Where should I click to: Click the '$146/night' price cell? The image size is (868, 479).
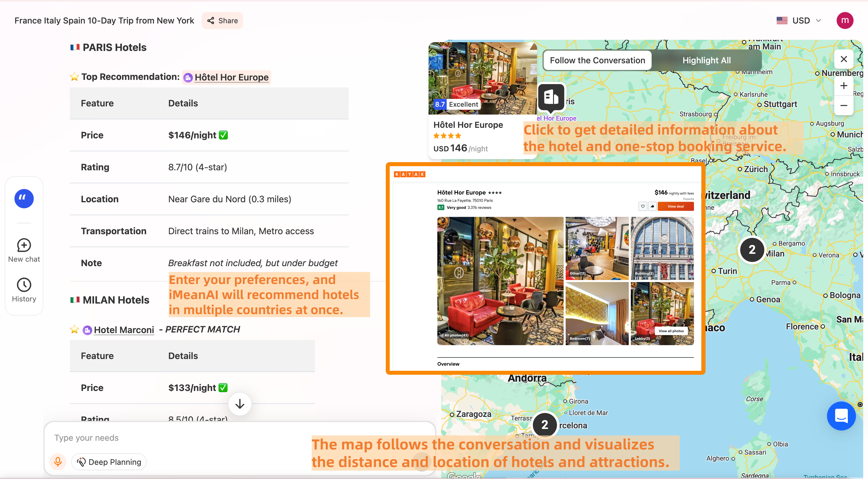coord(198,135)
